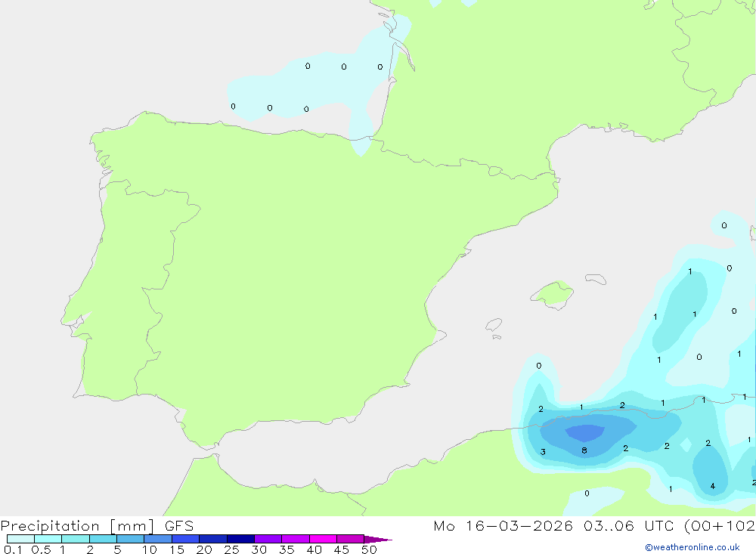This screenshot has height=554, width=756.
Task: Click the '15' legend scale label
Action: tap(177, 549)
